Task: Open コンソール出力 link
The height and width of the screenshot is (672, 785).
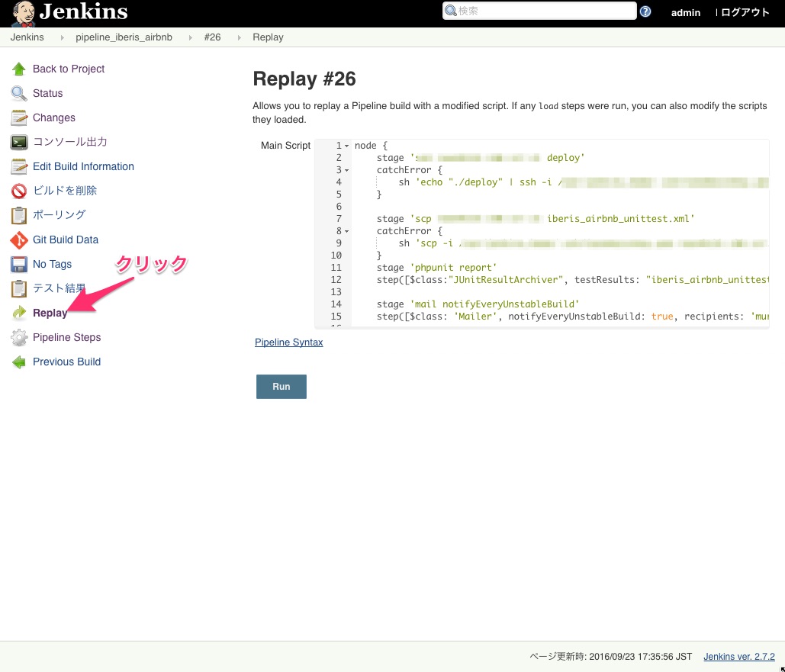Action: pyautogui.click(x=70, y=142)
